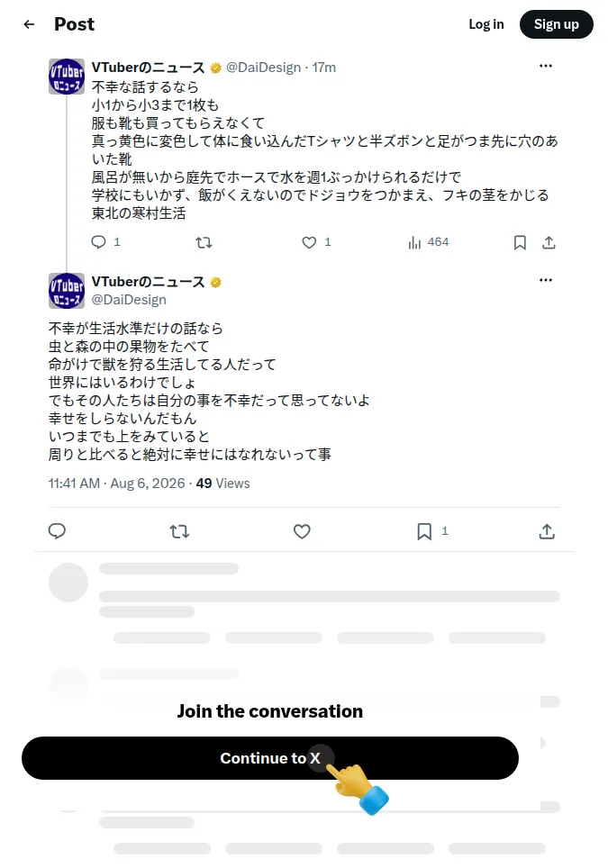Click Continue to X button
The height and width of the screenshot is (868, 608).
tap(270, 758)
